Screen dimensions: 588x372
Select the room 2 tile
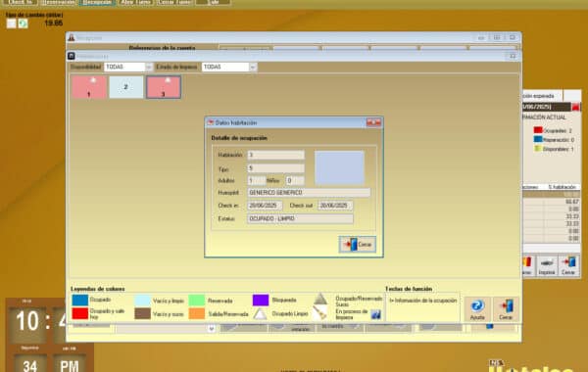coord(126,87)
